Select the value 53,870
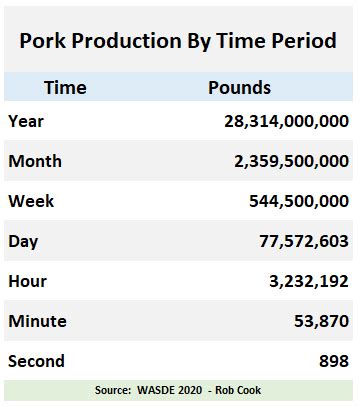This screenshot has width=362, height=407. pos(321,321)
